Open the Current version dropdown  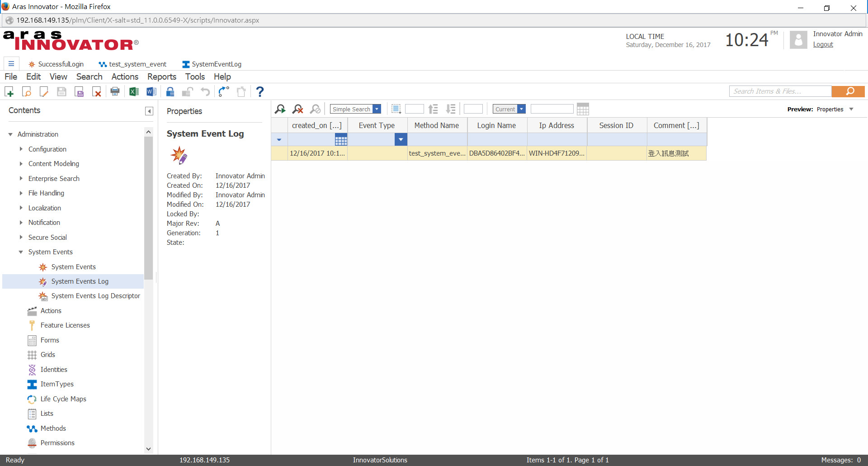point(521,109)
